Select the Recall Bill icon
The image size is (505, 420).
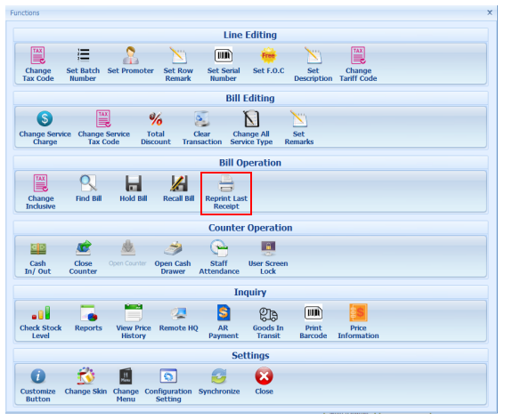point(179,184)
